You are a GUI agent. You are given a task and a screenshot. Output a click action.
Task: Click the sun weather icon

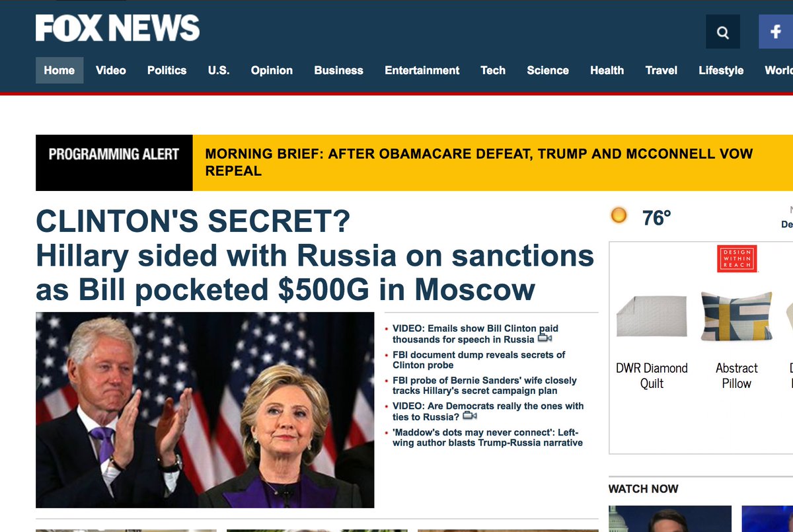(619, 215)
